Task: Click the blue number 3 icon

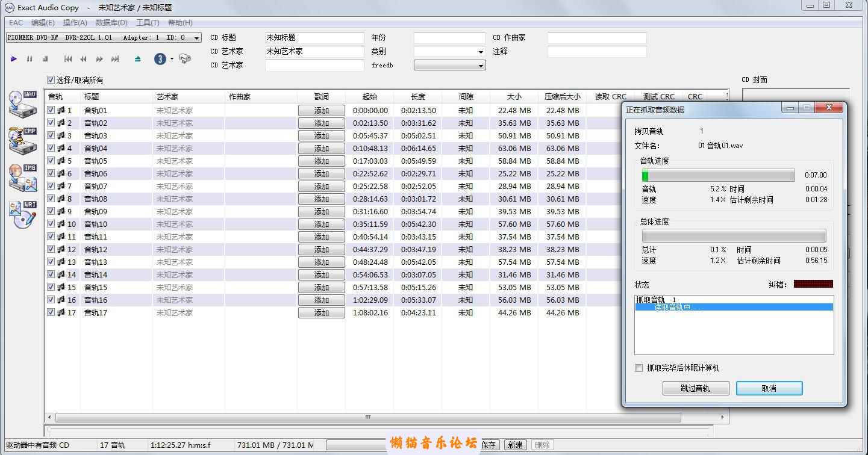Action: pos(160,59)
